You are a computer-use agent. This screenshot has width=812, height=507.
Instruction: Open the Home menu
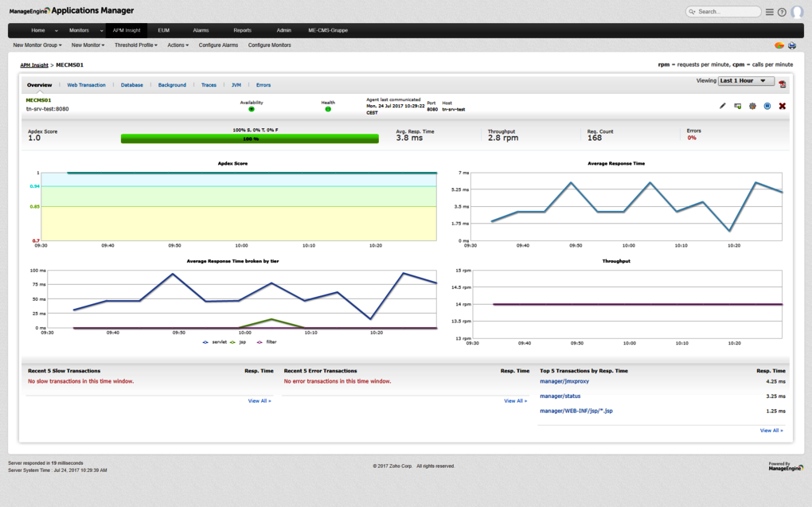[37, 30]
